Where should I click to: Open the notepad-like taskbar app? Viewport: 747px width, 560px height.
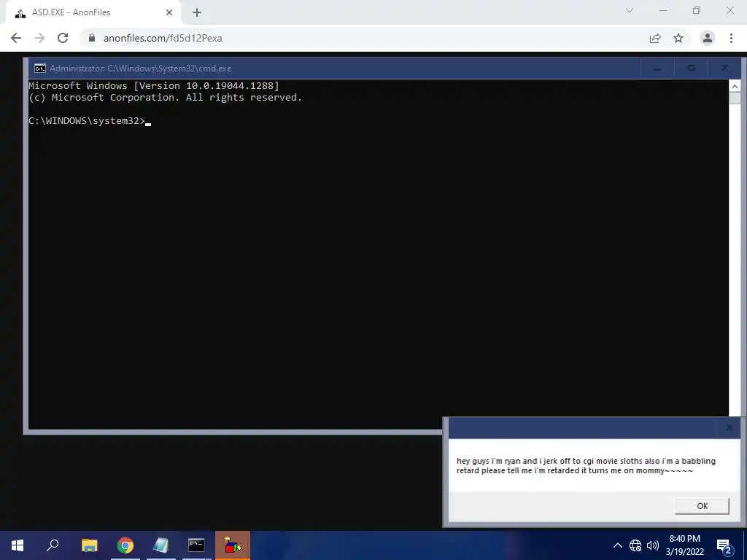point(160,545)
